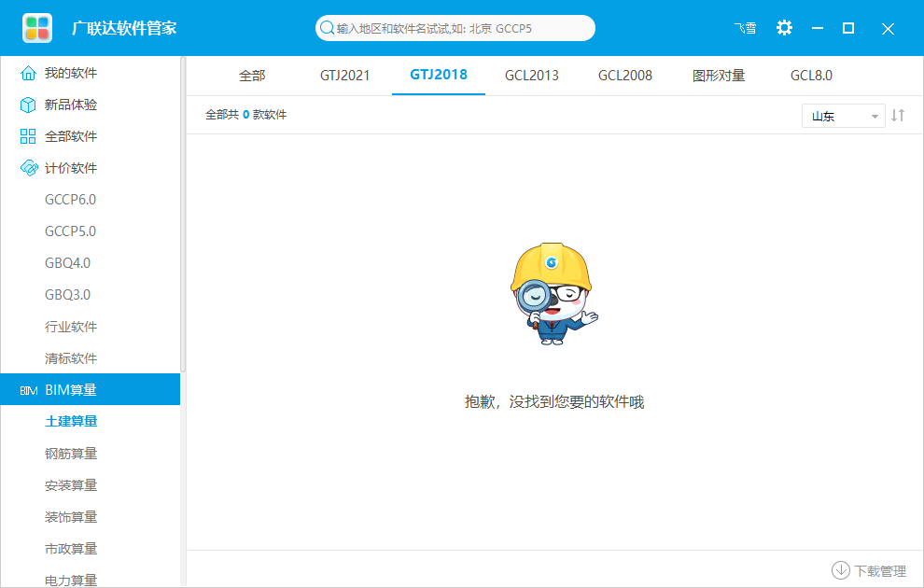Click the 全部共 0 款软件 count text
This screenshot has height=588, width=924.
[x=245, y=115]
